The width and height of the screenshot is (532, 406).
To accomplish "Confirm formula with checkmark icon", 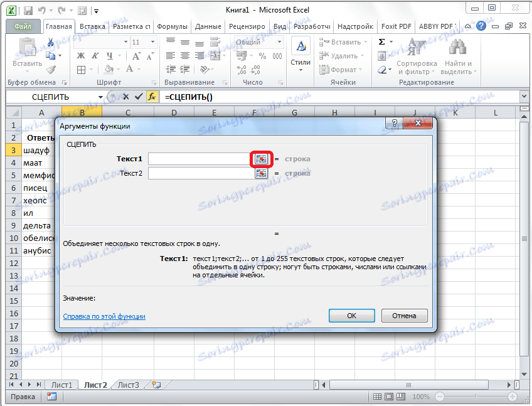I will pos(139,97).
